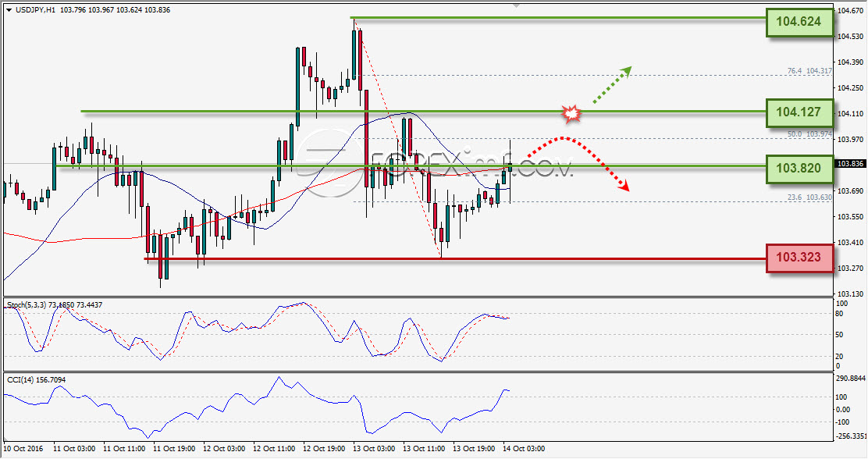Click price axis value 103.130

(851, 294)
